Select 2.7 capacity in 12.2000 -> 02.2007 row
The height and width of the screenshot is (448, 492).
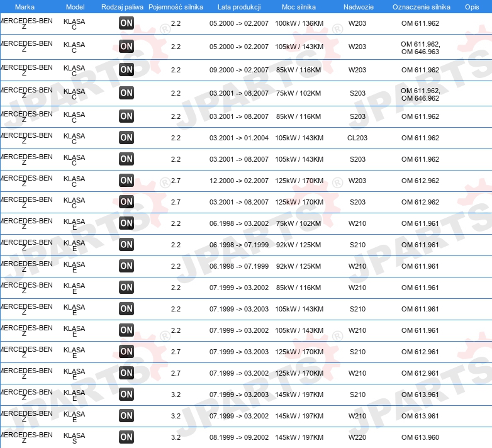coord(176,181)
